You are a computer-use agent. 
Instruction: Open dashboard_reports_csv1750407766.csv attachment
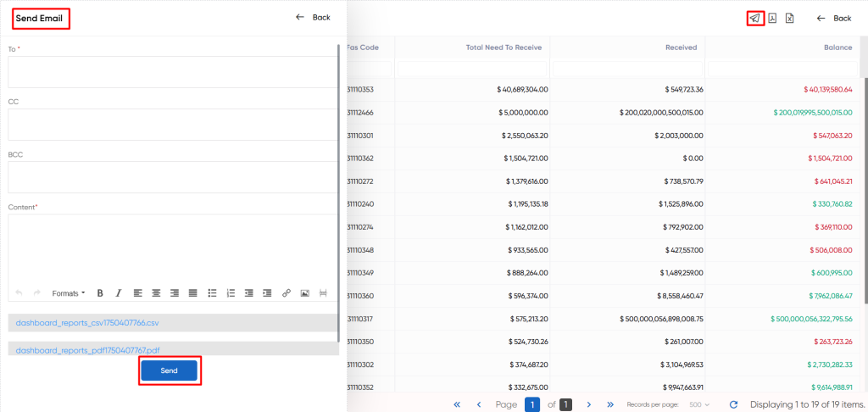pyautogui.click(x=87, y=322)
